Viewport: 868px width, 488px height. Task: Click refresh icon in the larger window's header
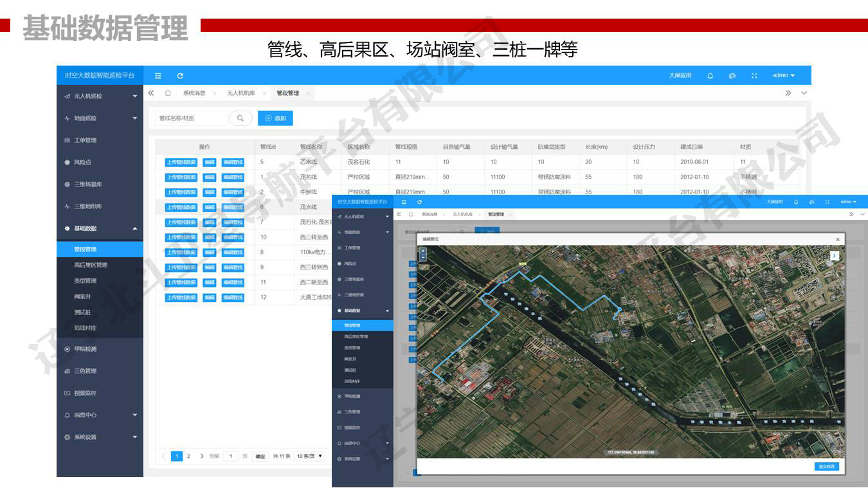tap(180, 76)
